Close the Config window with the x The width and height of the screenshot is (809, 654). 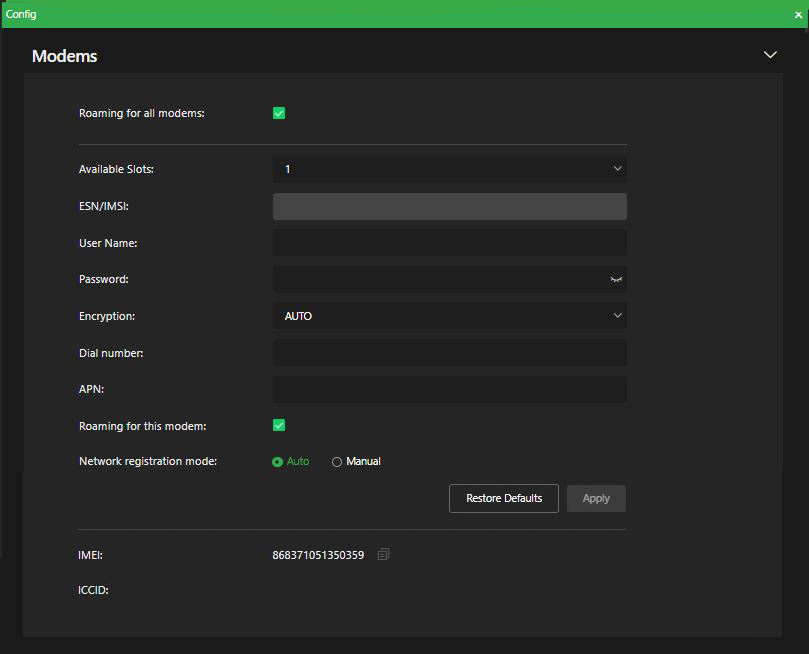coord(797,14)
